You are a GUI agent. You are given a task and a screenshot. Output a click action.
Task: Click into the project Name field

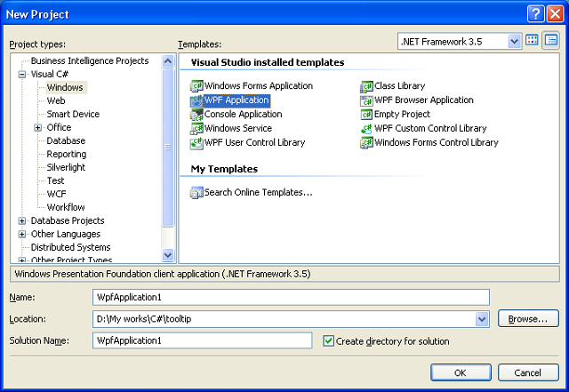[x=291, y=297]
